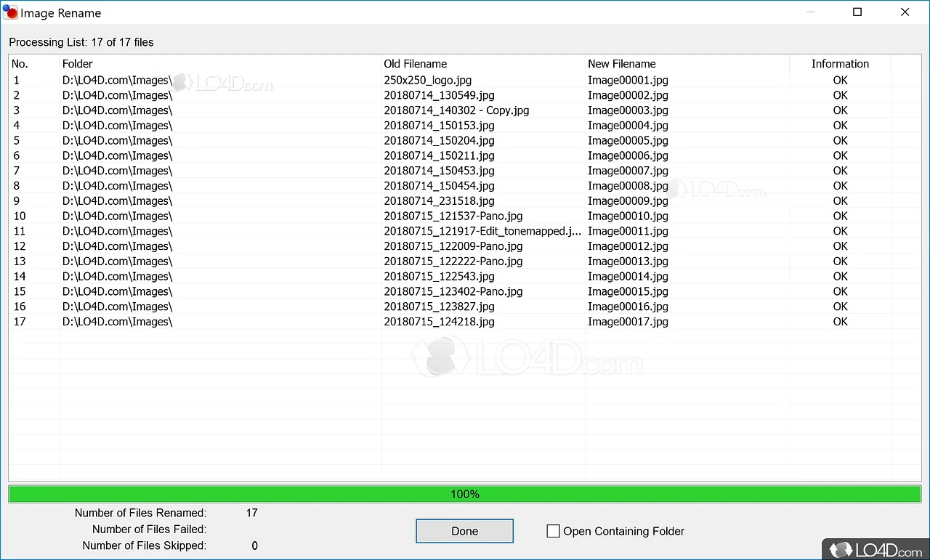Click the OK status in row 12
Image resolution: width=930 pixels, height=560 pixels.
(840, 246)
